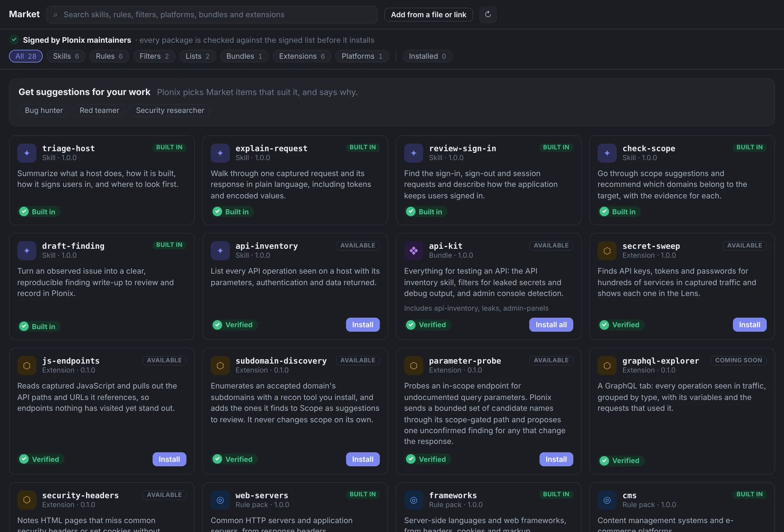Switch to the Platforms tab

tap(362, 56)
